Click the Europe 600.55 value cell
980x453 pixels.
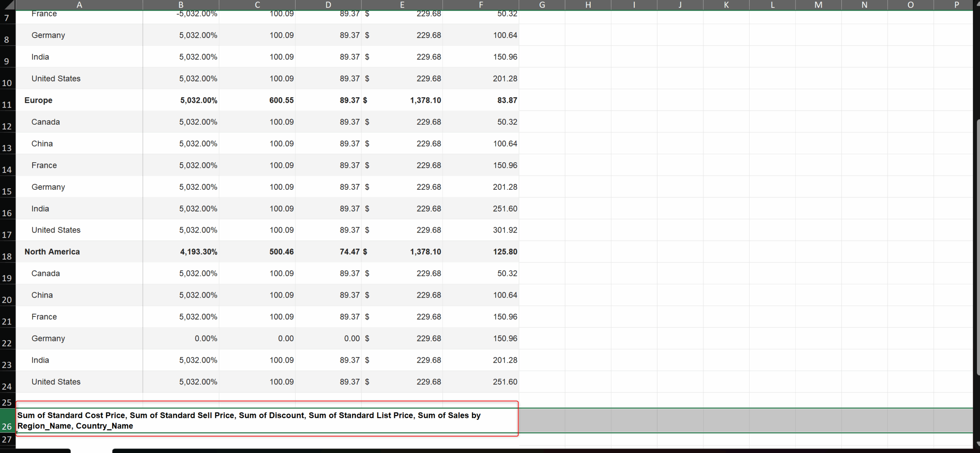tap(281, 100)
